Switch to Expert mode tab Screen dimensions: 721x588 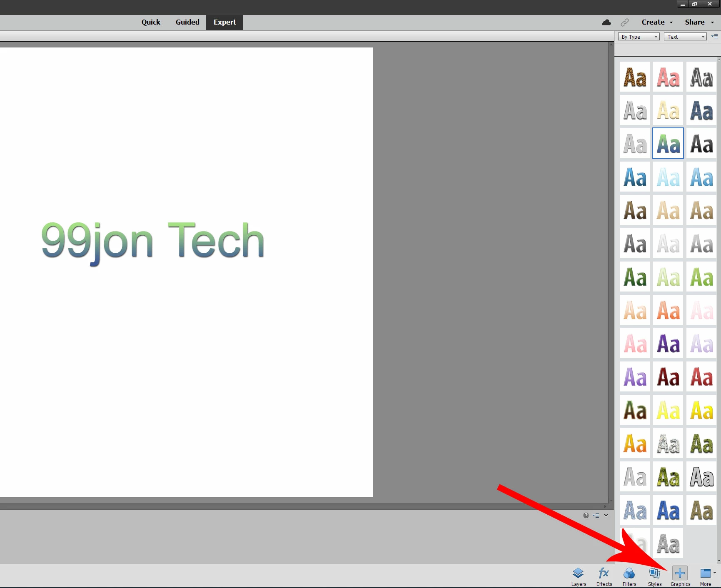point(225,22)
